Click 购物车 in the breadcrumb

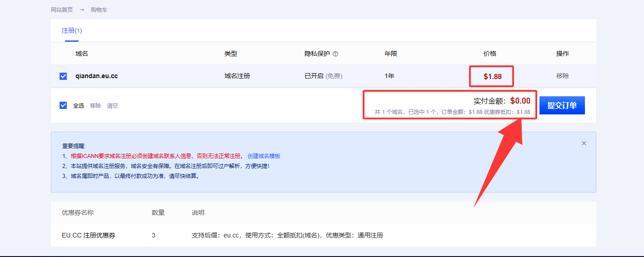pos(99,10)
